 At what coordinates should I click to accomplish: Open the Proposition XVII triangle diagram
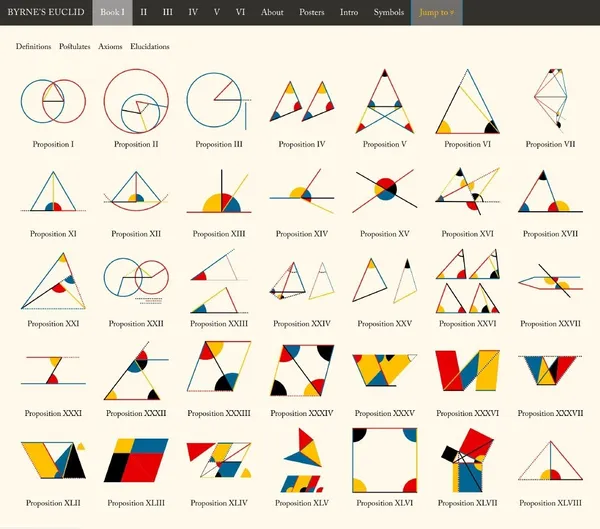550,191
